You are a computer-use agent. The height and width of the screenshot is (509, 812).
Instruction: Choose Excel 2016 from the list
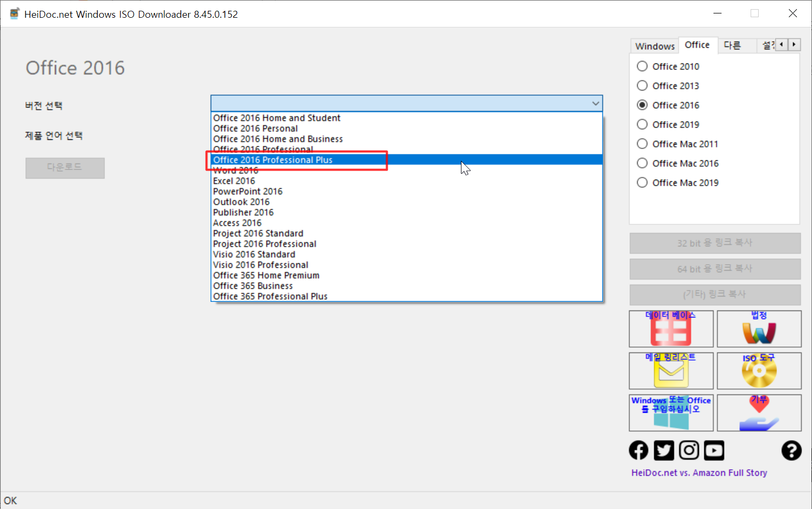pyautogui.click(x=407, y=181)
